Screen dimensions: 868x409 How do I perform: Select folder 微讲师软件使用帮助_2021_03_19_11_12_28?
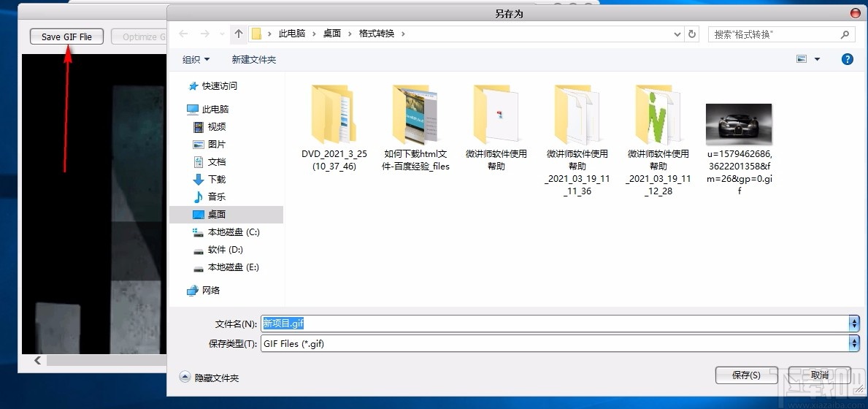(x=658, y=140)
